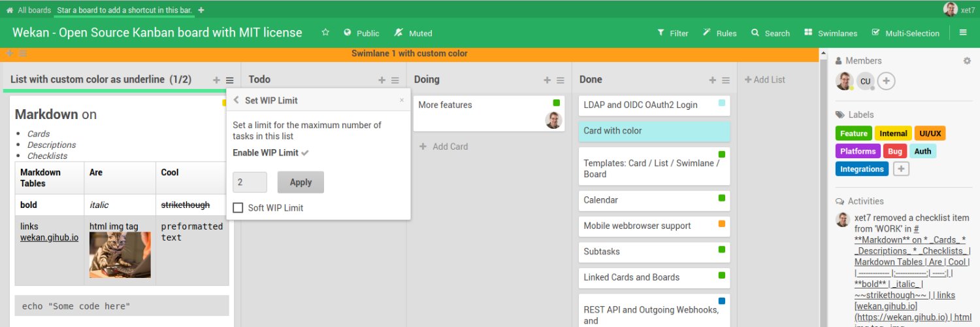Click xet7 member avatar in sidebar
980x327 pixels.
pyautogui.click(x=844, y=80)
